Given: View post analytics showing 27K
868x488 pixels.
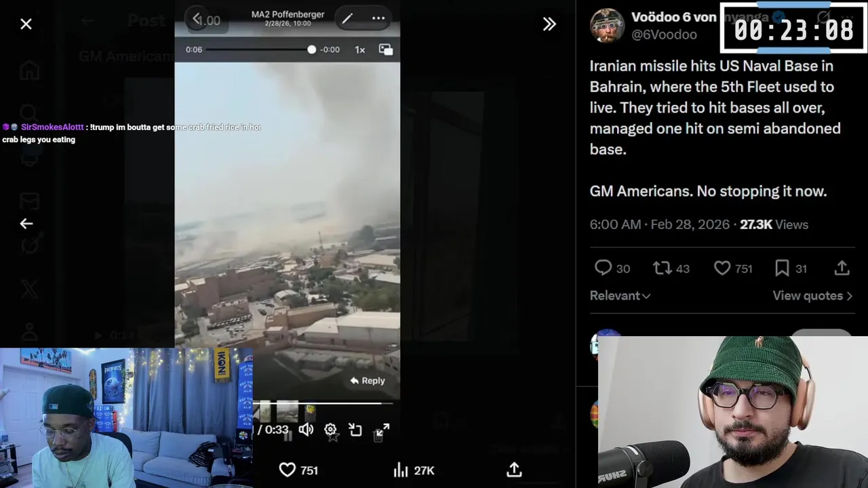Looking at the screenshot, I should tap(414, 470).
